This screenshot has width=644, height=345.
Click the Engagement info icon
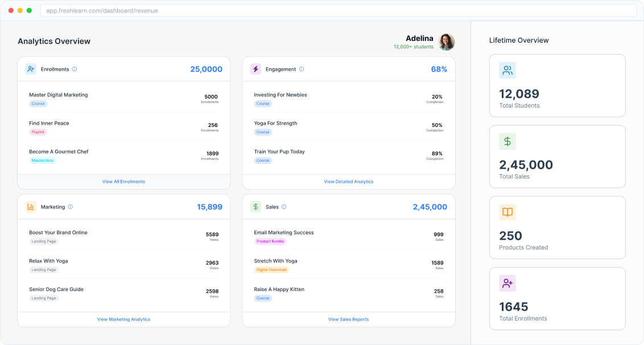[x=302, y=69]
